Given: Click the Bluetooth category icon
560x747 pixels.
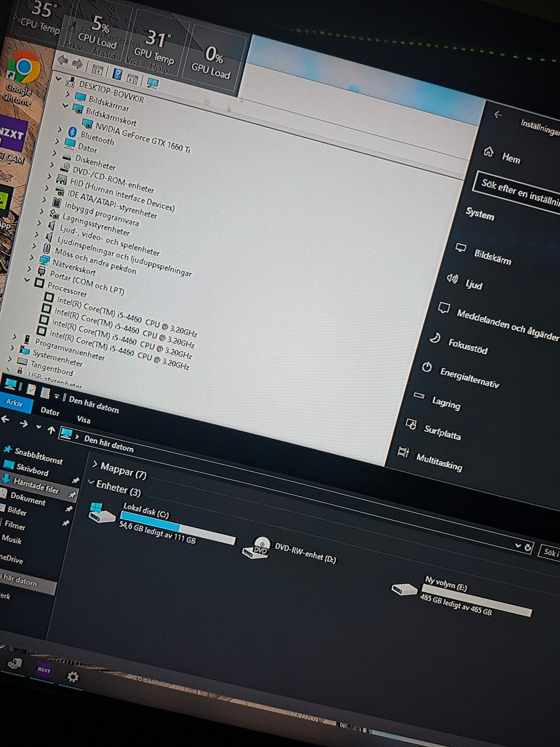Looking at the screenshot, I should click(73, 131).
